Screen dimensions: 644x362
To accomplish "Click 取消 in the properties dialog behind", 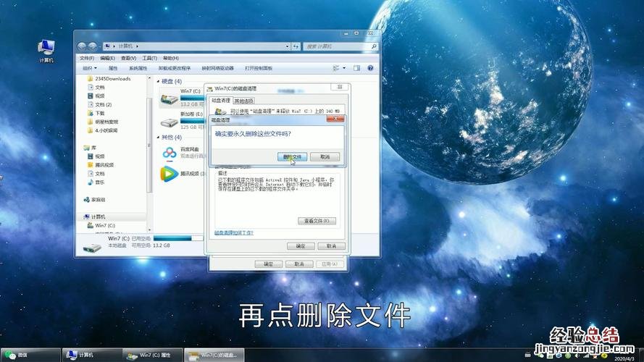I will [x=299, y=264].
